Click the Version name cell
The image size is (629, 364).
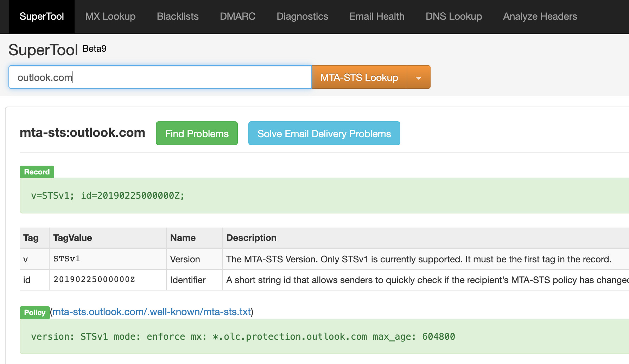(194, 259)
